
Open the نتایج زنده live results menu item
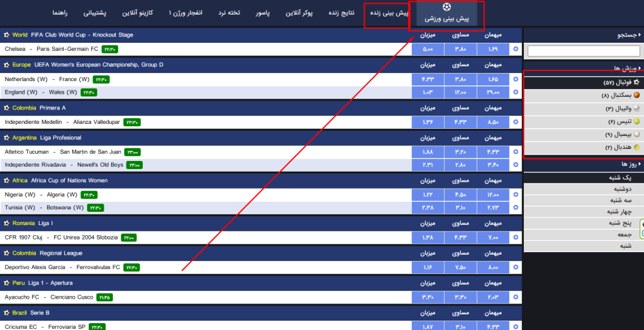coord(341,13)
